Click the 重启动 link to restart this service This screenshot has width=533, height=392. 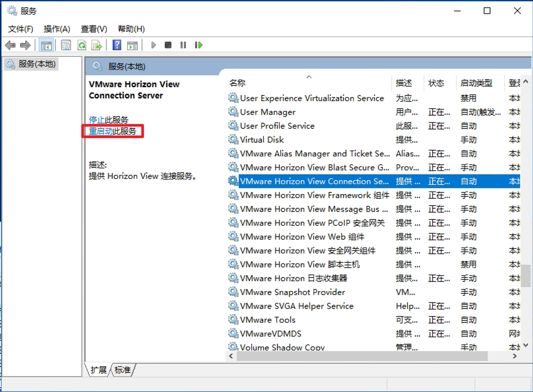101,131
